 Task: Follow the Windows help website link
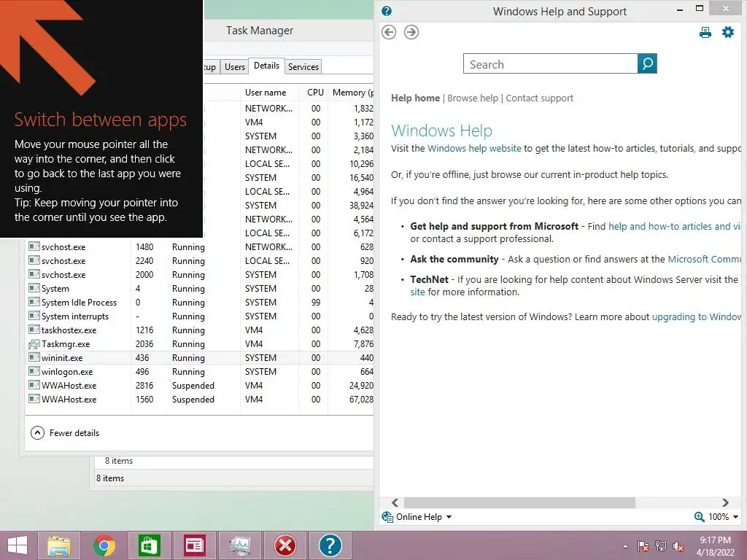click(x=474, y=149)
